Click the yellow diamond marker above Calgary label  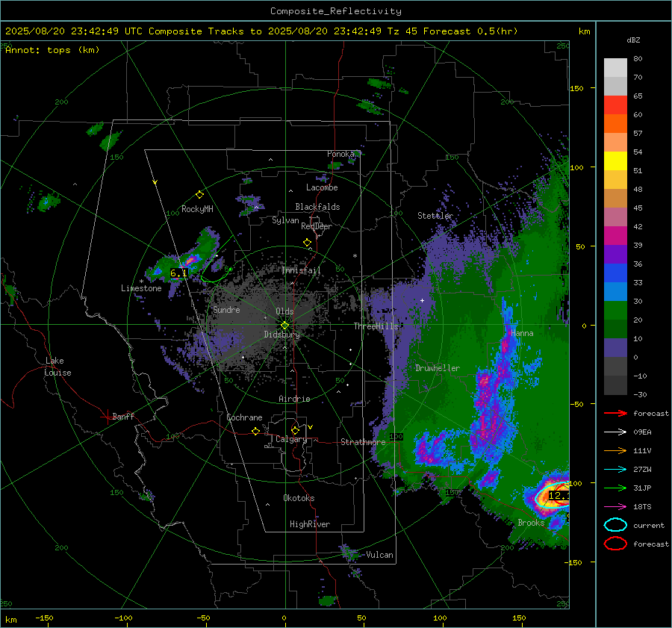tap(295, 430)
